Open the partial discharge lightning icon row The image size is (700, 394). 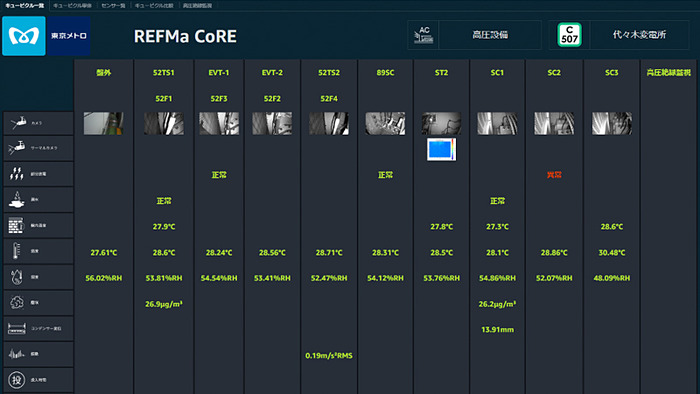pyautogui.click(x=17, y=174)
